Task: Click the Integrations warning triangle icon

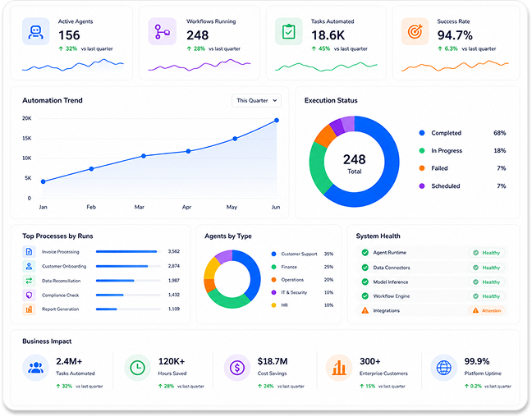Action: pyautogui.click(x=365, y=310)
